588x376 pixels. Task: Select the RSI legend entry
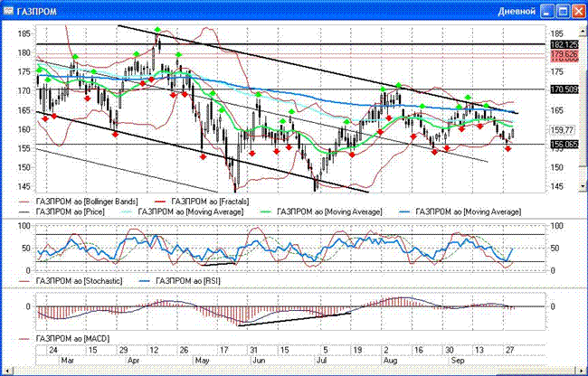pos(180,280)
